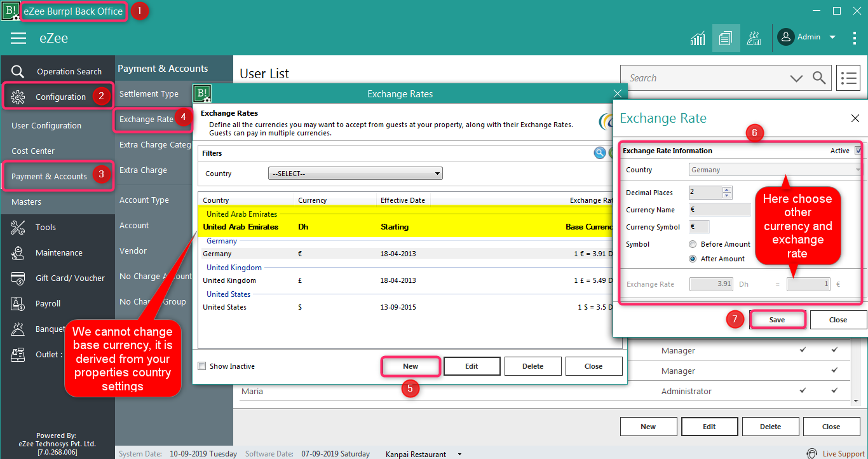
Task: Select Exchange Rate submenu item
Action: 146,119
